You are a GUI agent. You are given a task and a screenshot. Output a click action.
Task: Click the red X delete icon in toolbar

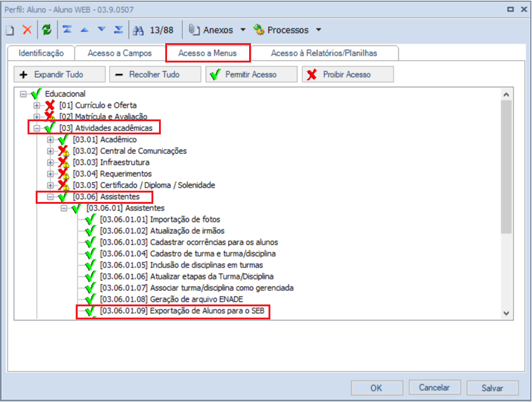(x=27, y=30)
